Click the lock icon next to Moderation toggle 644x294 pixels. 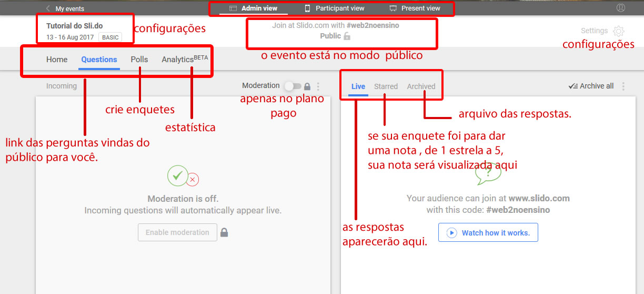click(x=307, y=86)
